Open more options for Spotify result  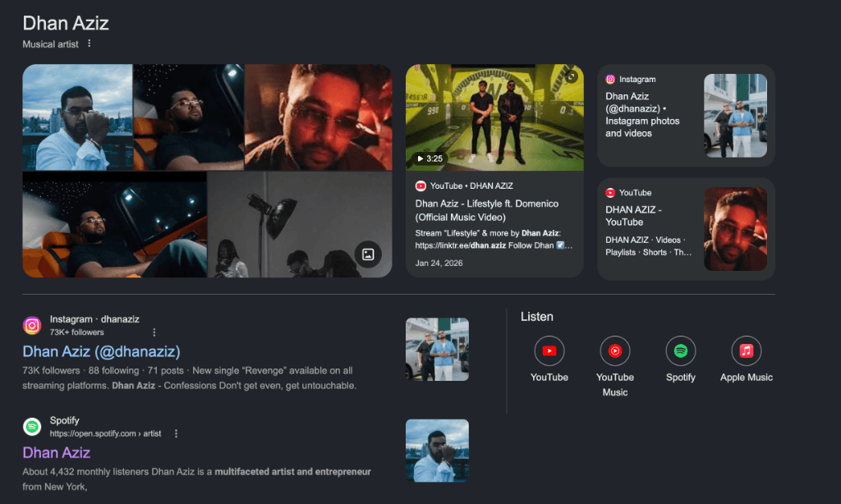coord(176,433)
